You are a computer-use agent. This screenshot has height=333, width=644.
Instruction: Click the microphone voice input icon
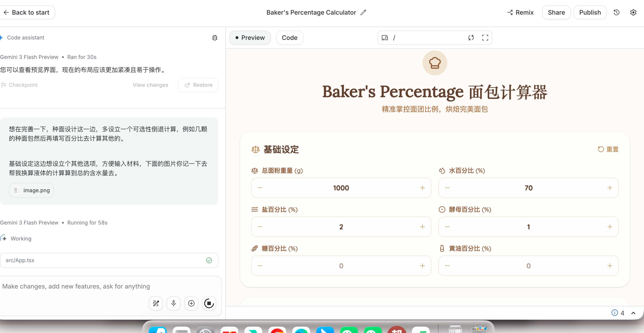coord(173,303)
